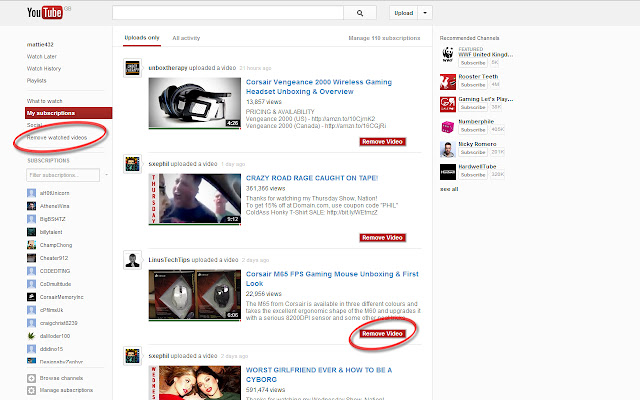Remove the Corsair Vengeance headset video
The width and height of the screenshot is (640, 400).
(382, 142)
